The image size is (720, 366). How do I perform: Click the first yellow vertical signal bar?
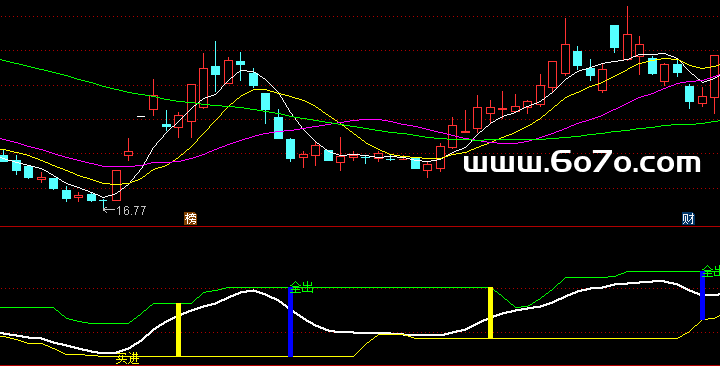click(x=179, y=330)
